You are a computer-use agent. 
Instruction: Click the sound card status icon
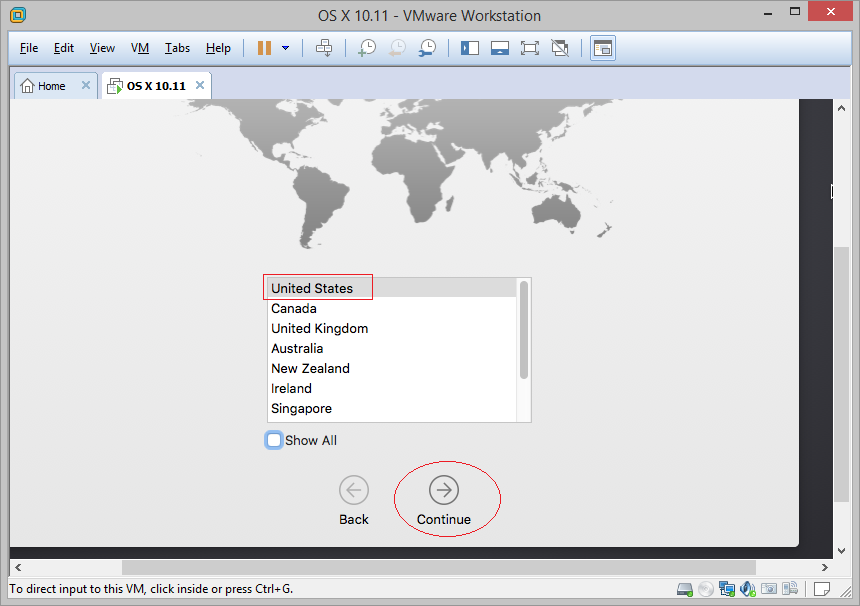[x=748, y=590]
